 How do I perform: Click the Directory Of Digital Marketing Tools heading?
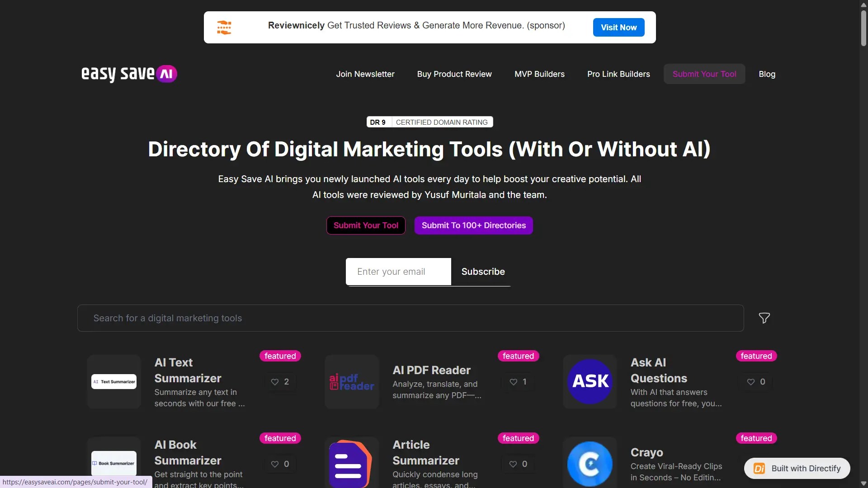click(429, 150)
